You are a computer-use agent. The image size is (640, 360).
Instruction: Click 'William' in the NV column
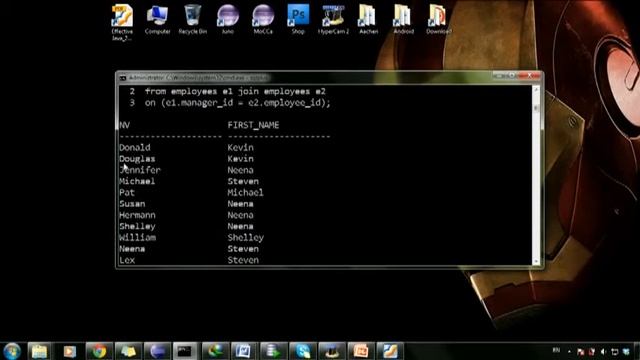coord(138,238)
